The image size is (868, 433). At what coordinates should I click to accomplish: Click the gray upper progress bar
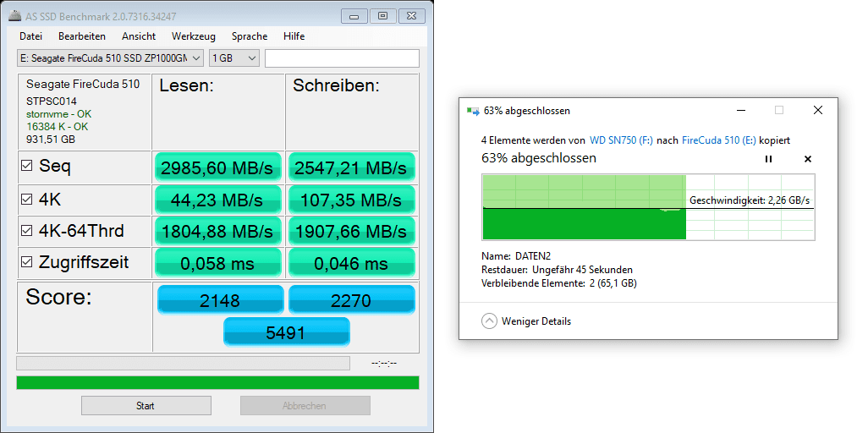(184, 364)
